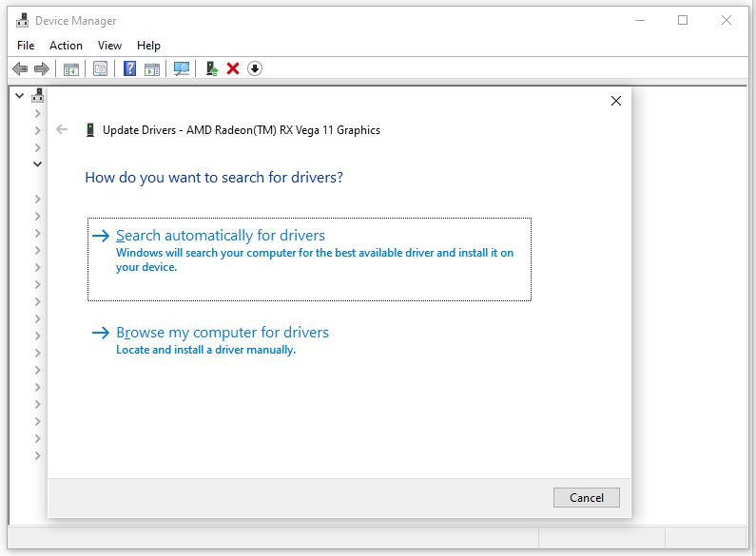Open the View menu
Screen dimensions: 756x556
tap(109, 45)
